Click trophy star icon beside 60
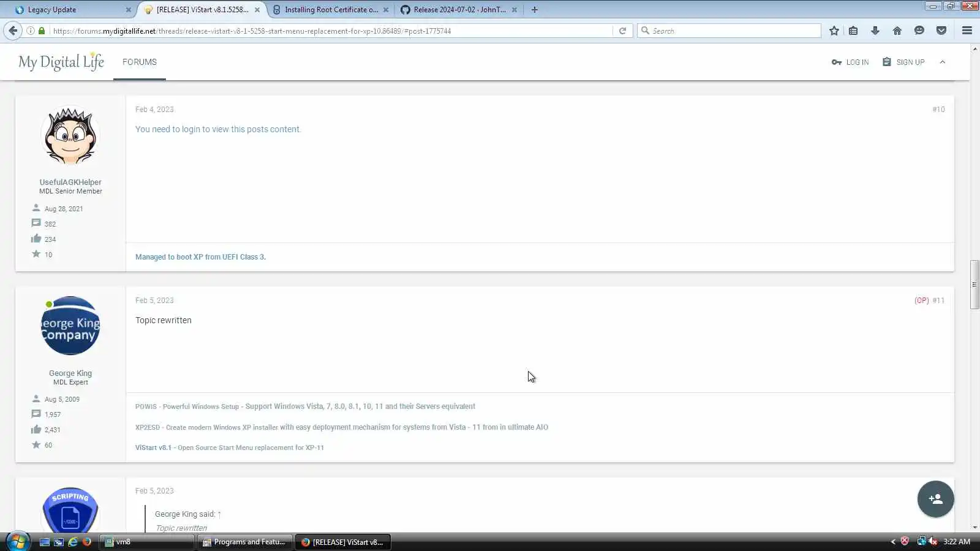The height and width of the screenshot is (551, 980). 36,444
